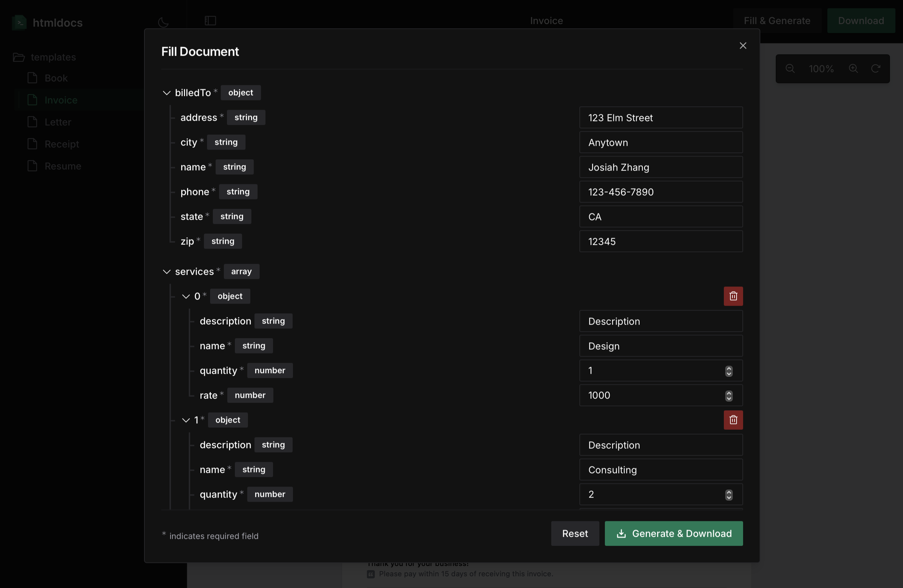This screenshot has width=903, height=588.
Task: Click the templates folder label
Action: click(53, 57)
